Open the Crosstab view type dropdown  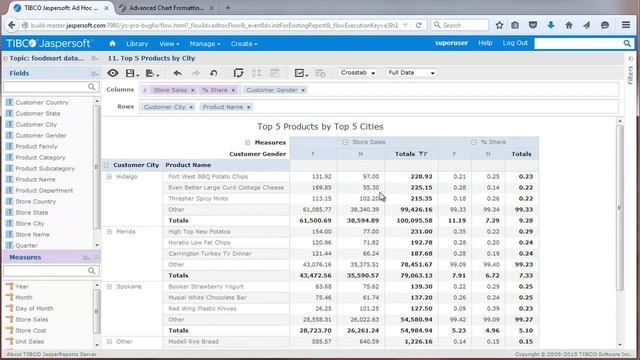point(358,73)
